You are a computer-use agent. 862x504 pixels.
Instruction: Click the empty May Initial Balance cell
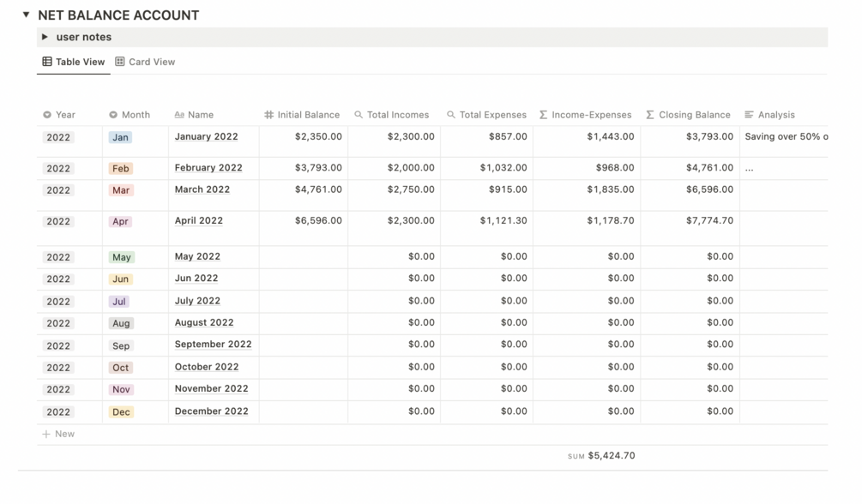tap(303, 257)
